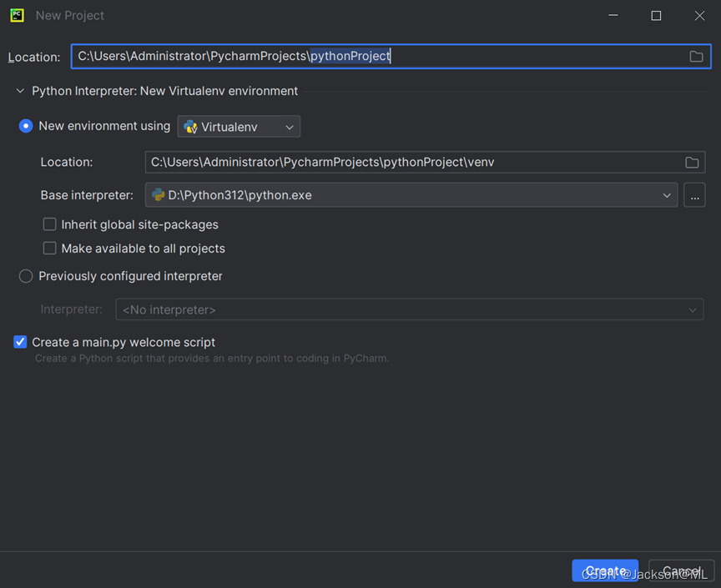Check Make available to all projects
Viewport: 721px width, 588px height.
tap(50, 249)
